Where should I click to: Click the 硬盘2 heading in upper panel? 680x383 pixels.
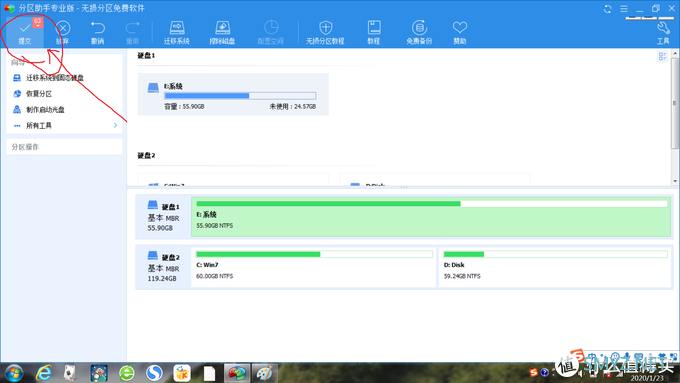pos(146,155)
